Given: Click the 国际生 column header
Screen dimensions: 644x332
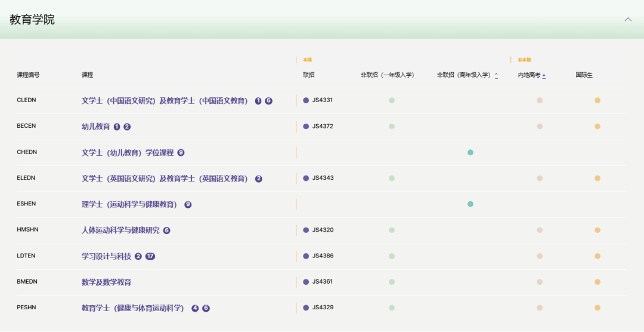Looking at the screenshot, I should click(584, 75).
